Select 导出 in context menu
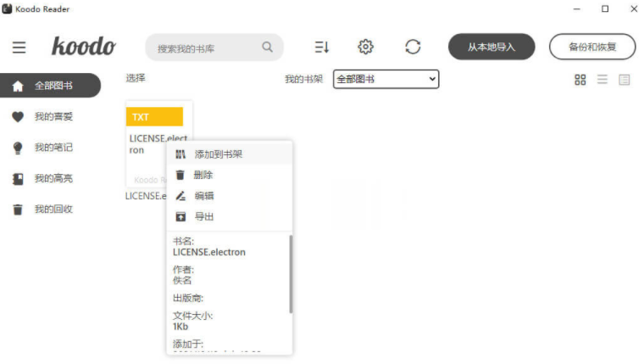Screen dimensions: 644x364 (x=203, y=216)
